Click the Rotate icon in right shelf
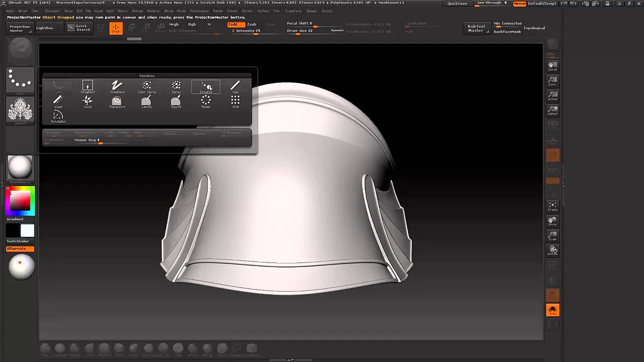Screen dimensions: 644x362 552,250
